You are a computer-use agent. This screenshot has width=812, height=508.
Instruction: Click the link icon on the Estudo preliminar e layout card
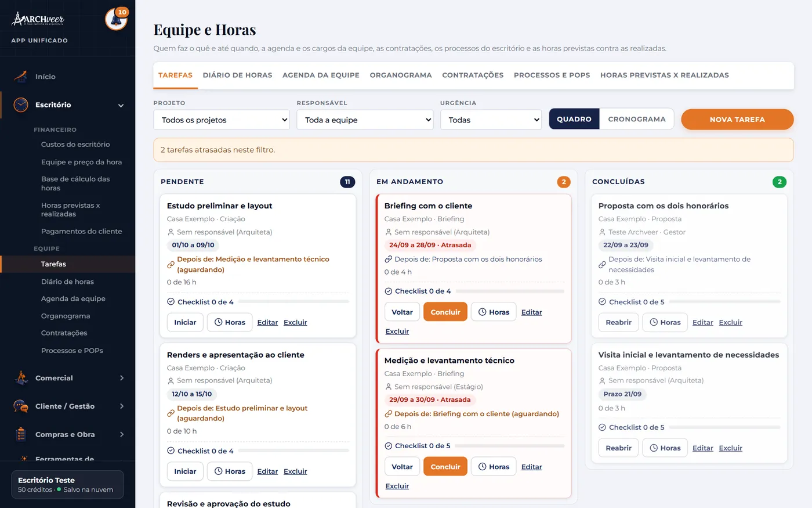[171, 265]
